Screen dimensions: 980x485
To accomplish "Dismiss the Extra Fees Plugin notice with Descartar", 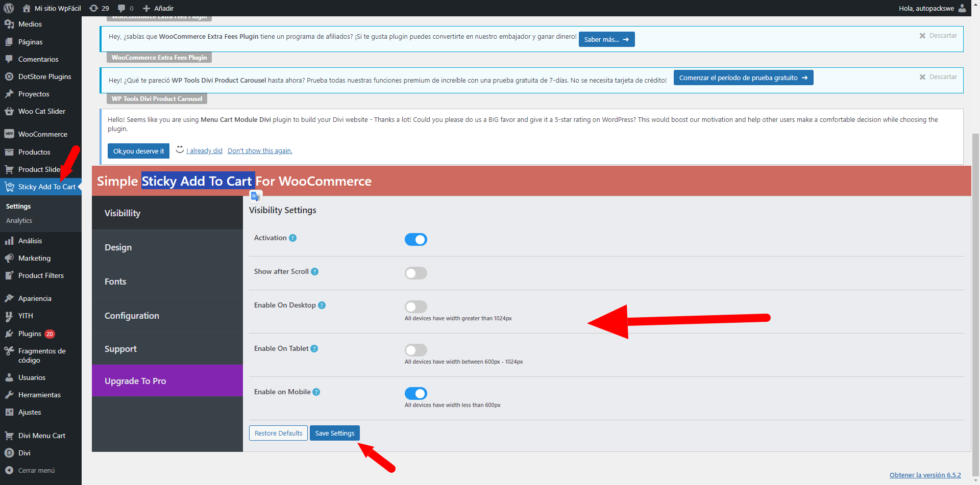I will pos(938,36).
